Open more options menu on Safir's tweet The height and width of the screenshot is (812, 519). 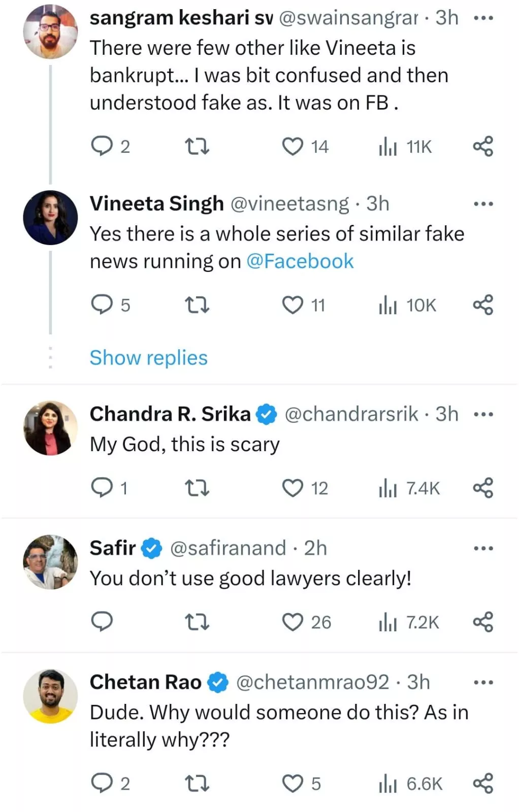(x=483, y=549)
